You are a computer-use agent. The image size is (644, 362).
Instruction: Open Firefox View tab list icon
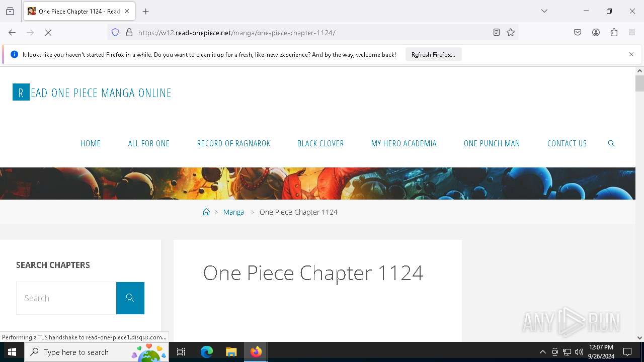click(x=10, y=11)
